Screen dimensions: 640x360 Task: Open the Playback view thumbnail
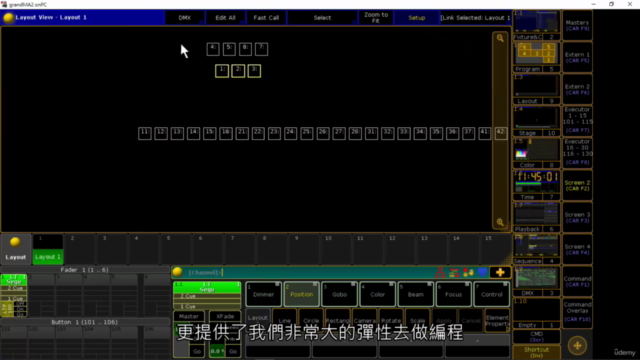(x=536, y=217)
